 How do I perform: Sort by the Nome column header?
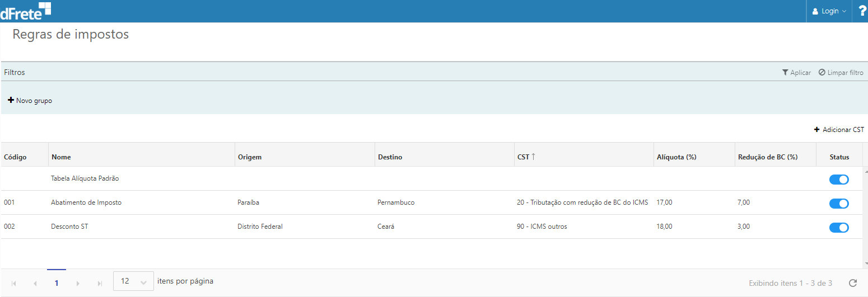[61, 157]
